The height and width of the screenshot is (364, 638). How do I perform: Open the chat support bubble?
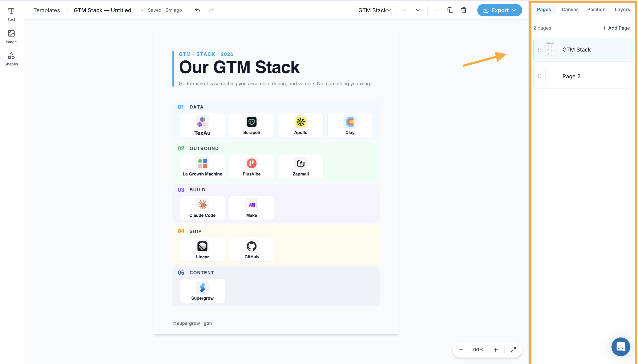click(x=621, y=347)
